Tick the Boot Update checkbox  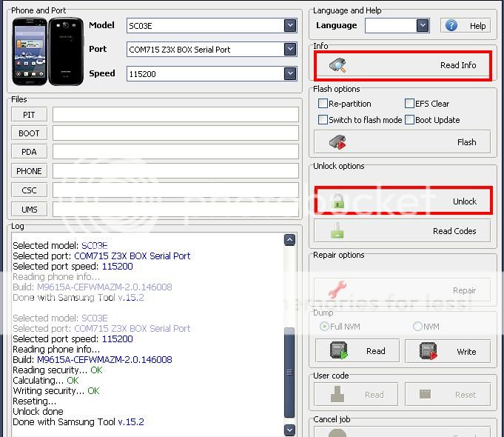pyautogui.click(x=409, y=120)
